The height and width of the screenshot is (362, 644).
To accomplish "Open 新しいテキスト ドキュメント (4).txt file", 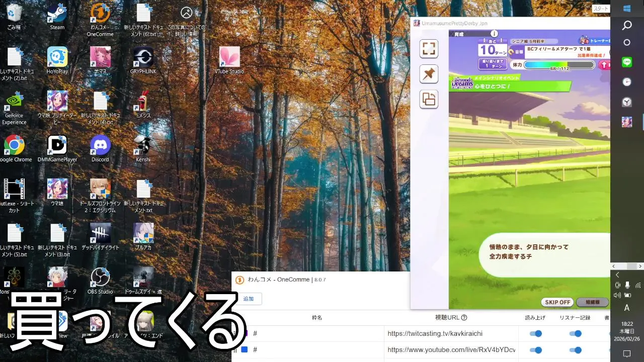I will pos(100,108).
